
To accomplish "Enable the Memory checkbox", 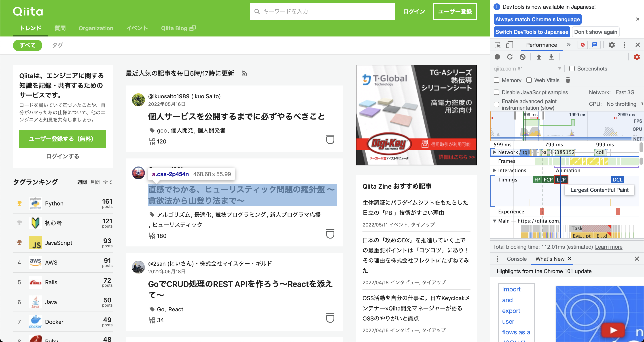I will [496, 80].
